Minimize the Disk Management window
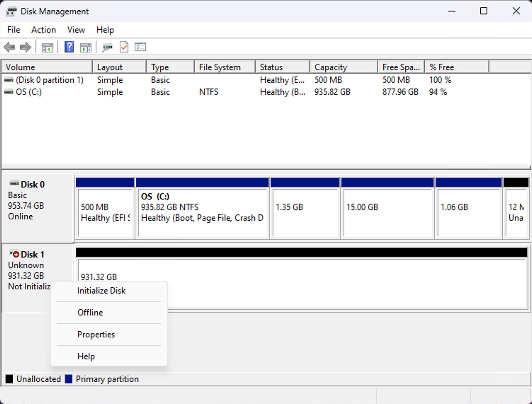 point(452,11)
